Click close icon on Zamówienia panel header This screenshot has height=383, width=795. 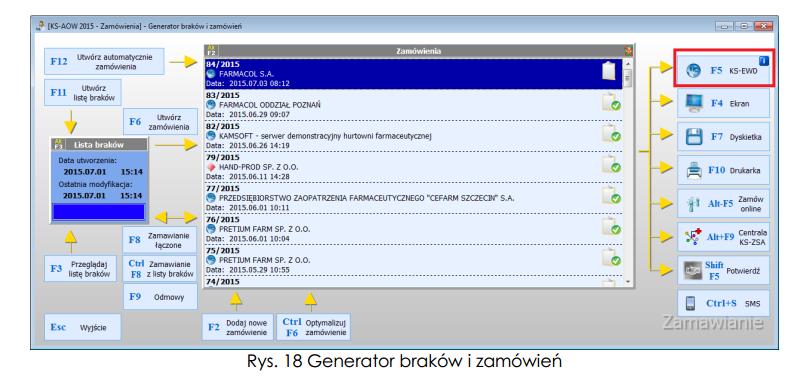click(x=629, y=51)
